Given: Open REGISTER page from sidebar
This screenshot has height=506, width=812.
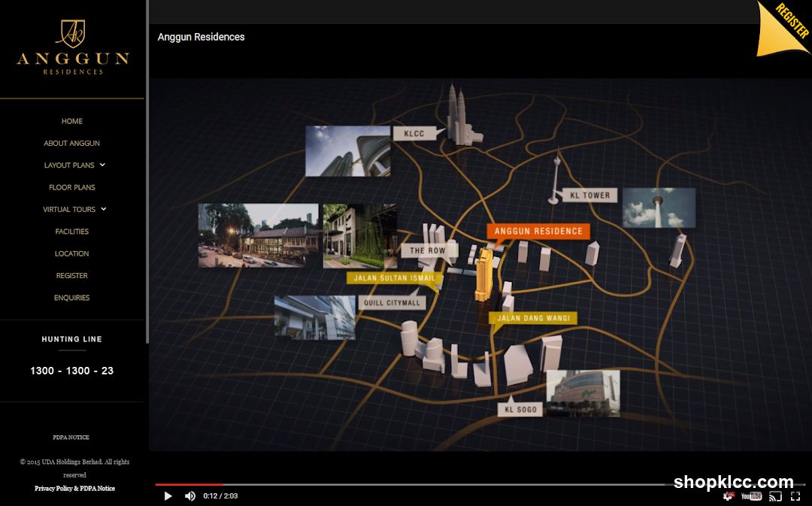Looking at the screenshot, I should click(x=72, y=275).
